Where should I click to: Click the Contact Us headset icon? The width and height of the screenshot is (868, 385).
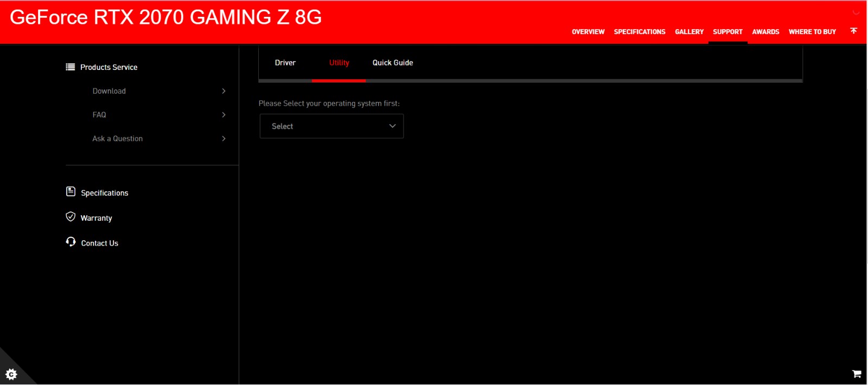click(x=71, y=242)
